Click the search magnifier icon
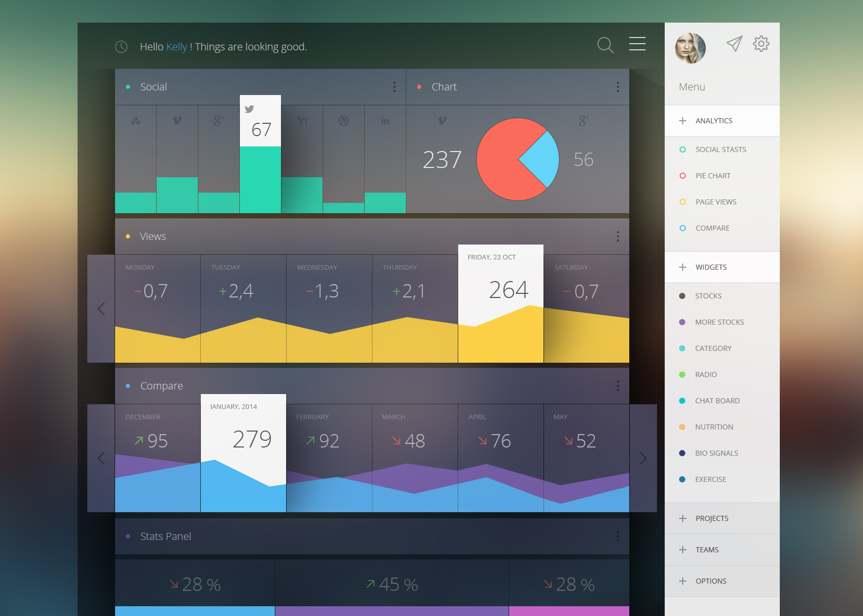 tap(605, 45)
